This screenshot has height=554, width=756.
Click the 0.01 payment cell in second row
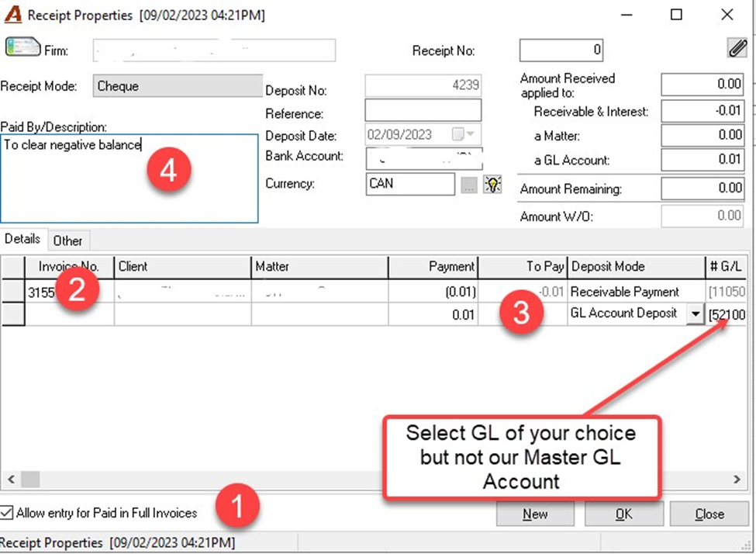point(433,315)
